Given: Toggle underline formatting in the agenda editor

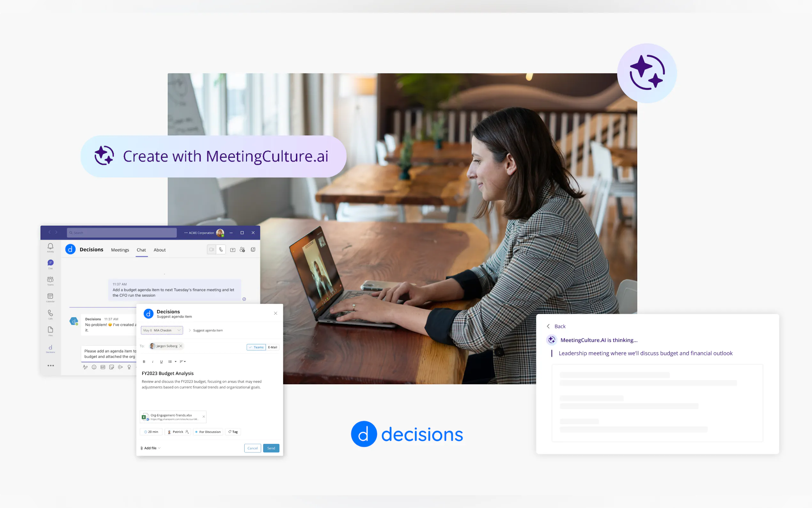Looking at the screenshot, I should point(161,362).
